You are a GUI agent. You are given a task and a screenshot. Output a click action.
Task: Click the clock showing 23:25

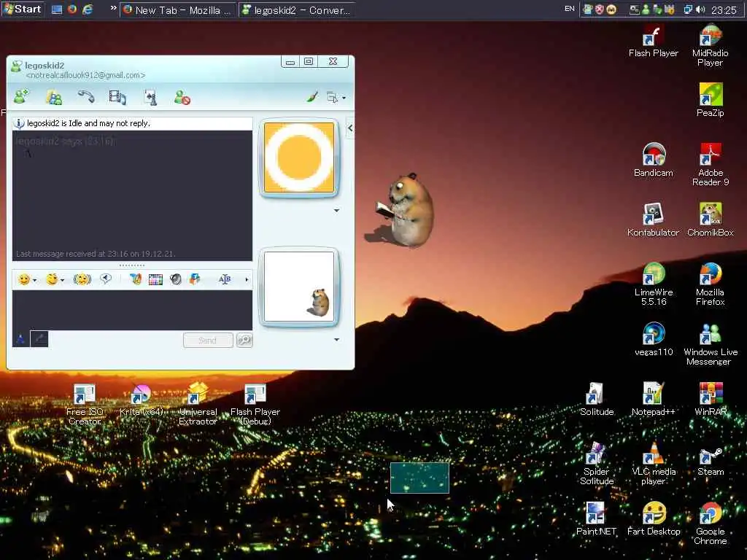coord(724,10)
